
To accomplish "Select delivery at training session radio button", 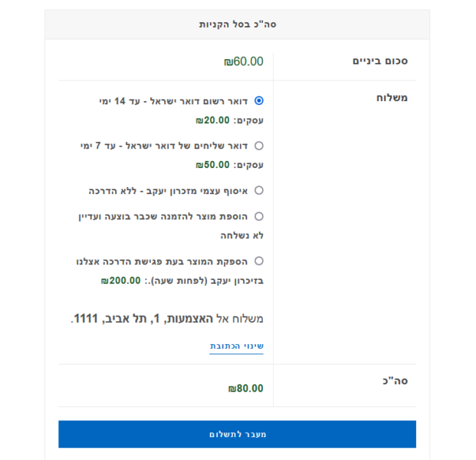I will pyautogui.click(x=258, y=261).
